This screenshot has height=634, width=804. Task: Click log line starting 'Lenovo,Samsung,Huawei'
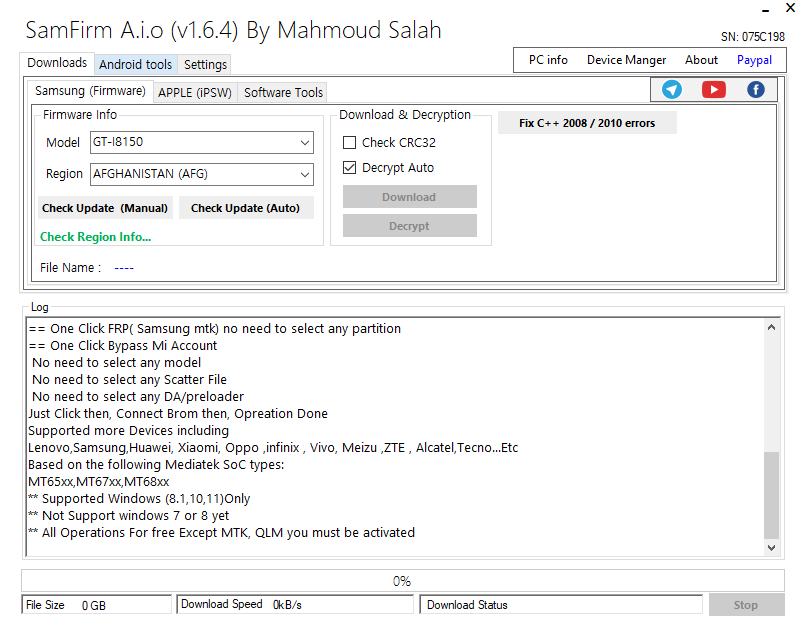[x=273, y=448]
